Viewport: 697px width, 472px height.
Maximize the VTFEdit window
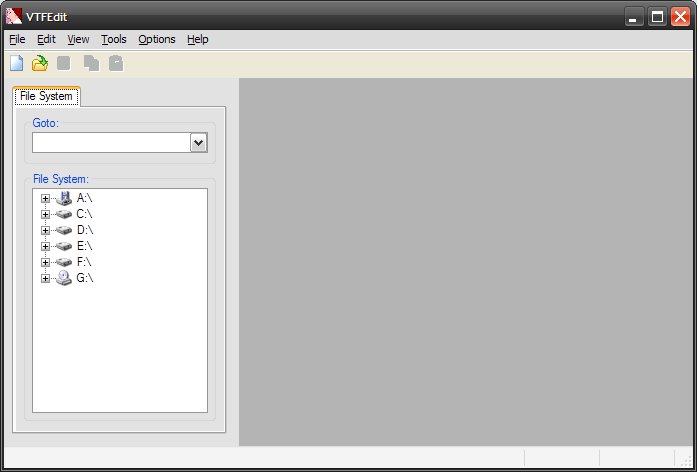click(657, 16)
